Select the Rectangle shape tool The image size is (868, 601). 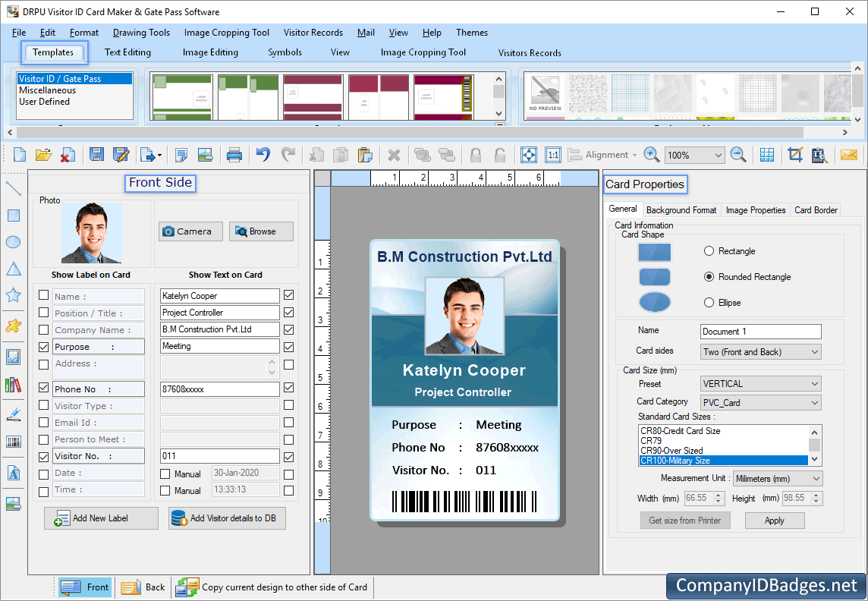pyautogui.click(x=13, y=215)
